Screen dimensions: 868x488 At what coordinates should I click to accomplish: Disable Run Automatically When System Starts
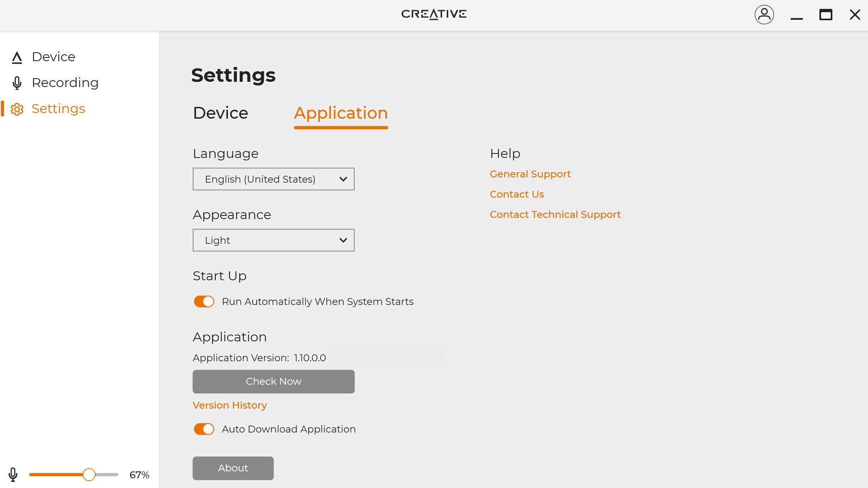click(204, 302)
